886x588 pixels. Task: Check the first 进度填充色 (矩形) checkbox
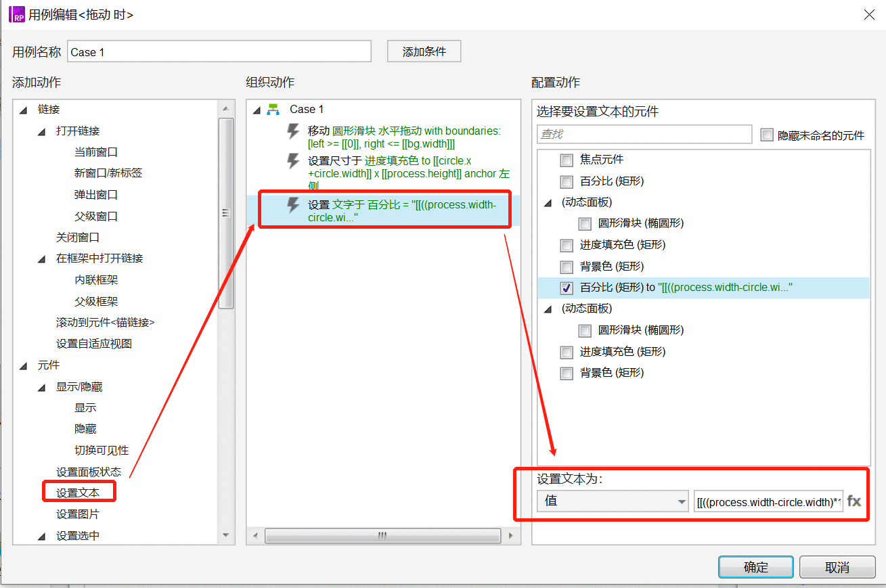(567, 245)
